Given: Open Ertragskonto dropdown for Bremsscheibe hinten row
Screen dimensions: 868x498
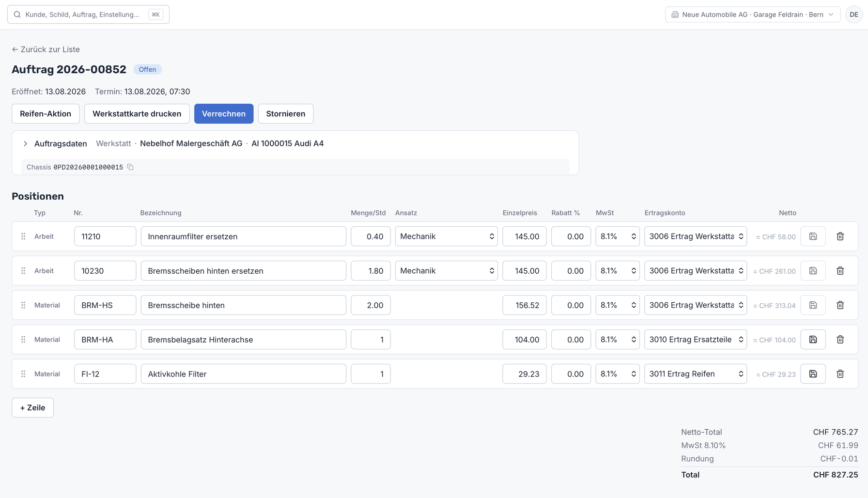Looking at the screenshot, I should coord(696,305).
